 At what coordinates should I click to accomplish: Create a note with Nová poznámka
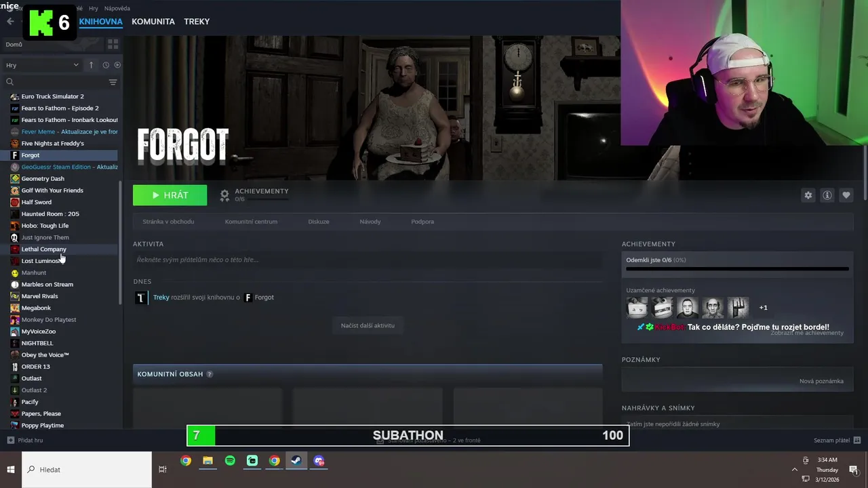[x=821, y=381]
